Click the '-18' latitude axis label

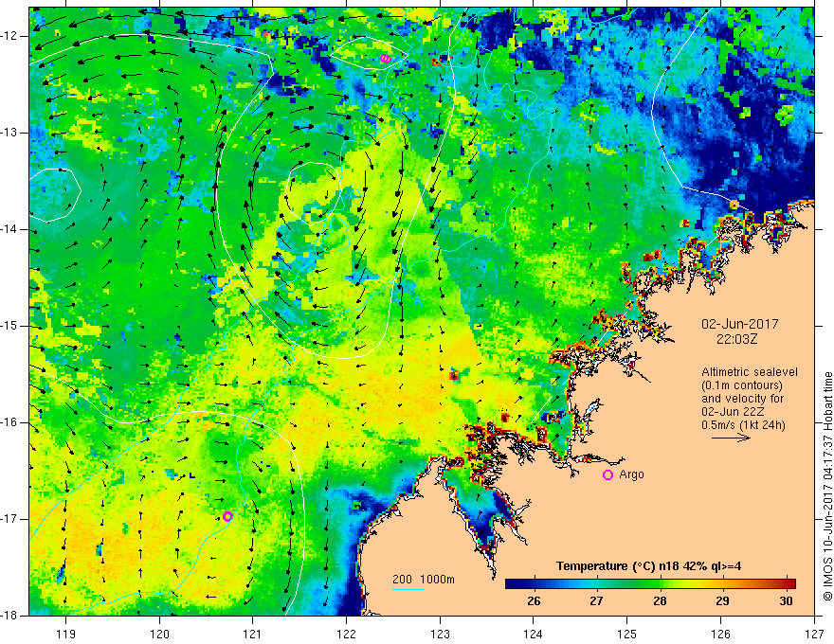pyautogui.click(x=10, y=616)
